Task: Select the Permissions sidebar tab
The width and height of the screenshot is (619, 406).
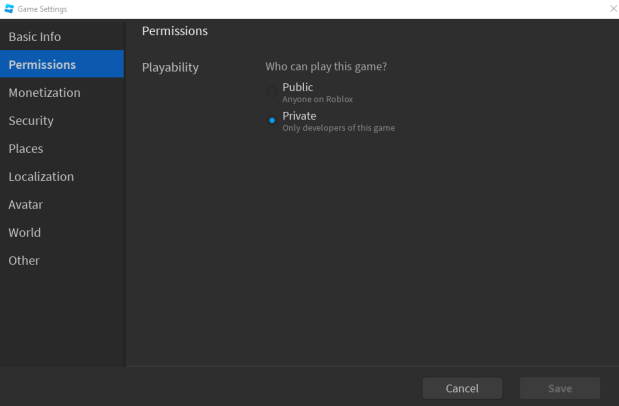Action: tap(62, 64)
